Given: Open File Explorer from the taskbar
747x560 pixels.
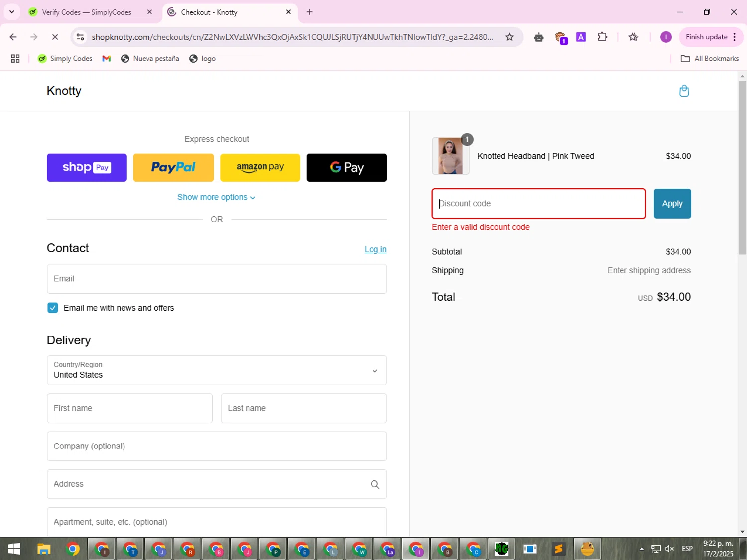Looking at the screenshot, I should 44,549.
